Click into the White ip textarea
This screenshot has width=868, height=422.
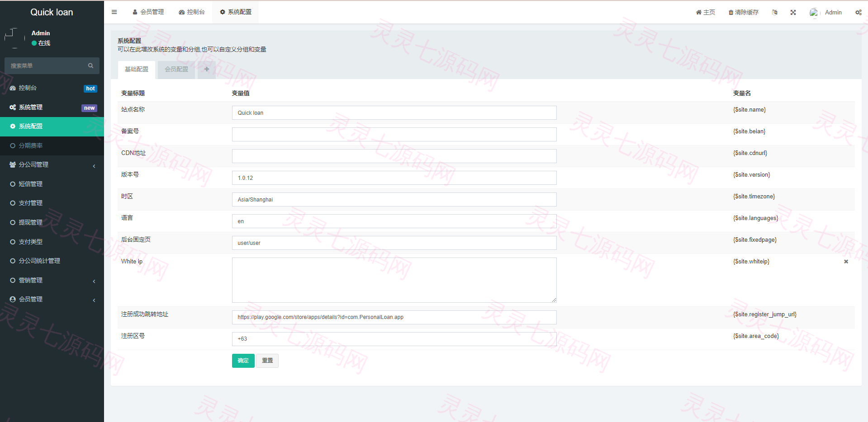[x=394, y=280]
